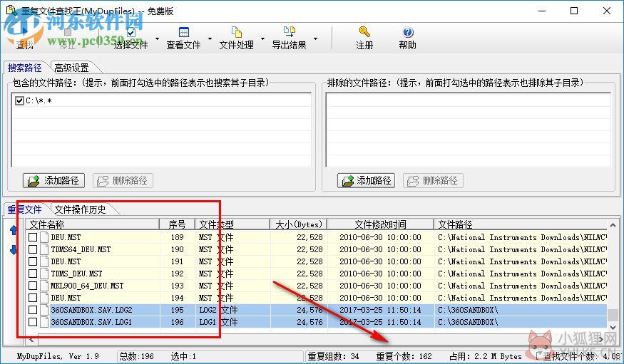
Task: Expand the 选择文件 dropdown arrow
Action: tap(157, 38)
